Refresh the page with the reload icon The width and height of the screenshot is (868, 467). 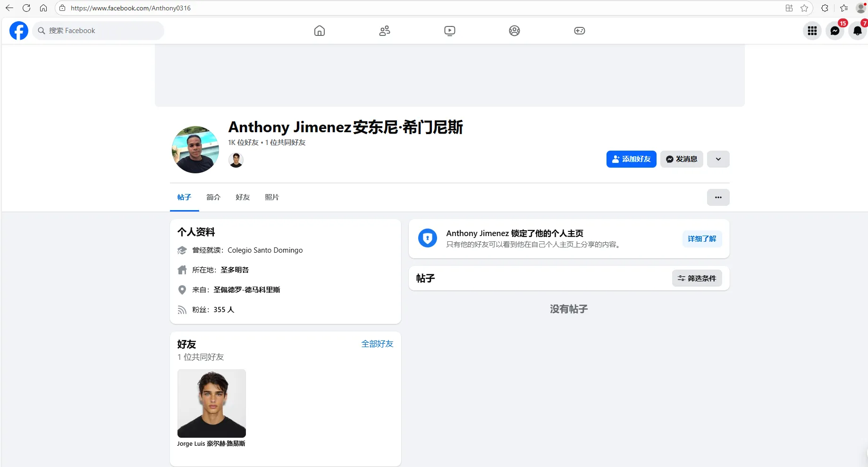26,8
